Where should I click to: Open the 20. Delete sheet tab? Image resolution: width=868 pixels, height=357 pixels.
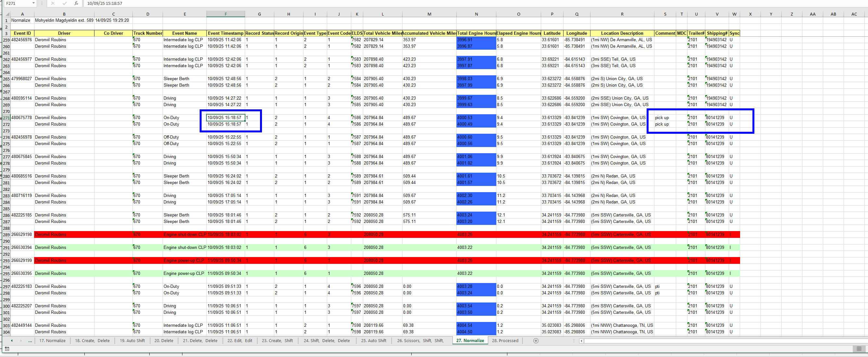pyautogui.click(x=164, y=340)
